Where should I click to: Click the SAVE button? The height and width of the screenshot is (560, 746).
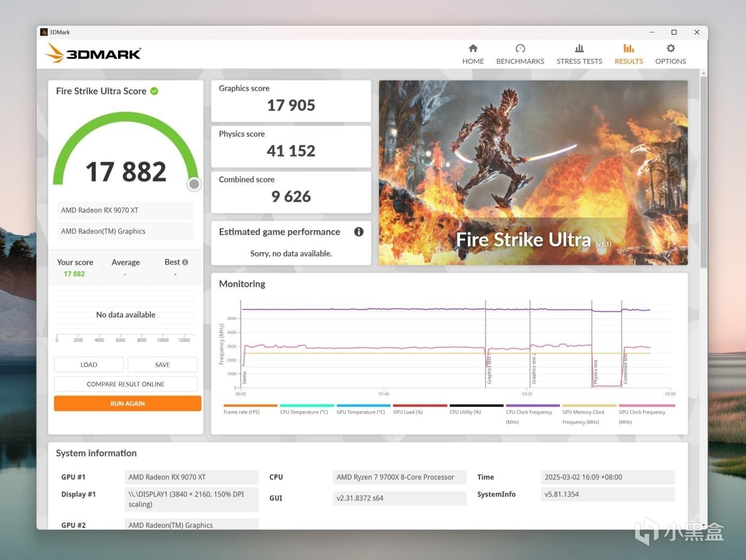(162, 365)
